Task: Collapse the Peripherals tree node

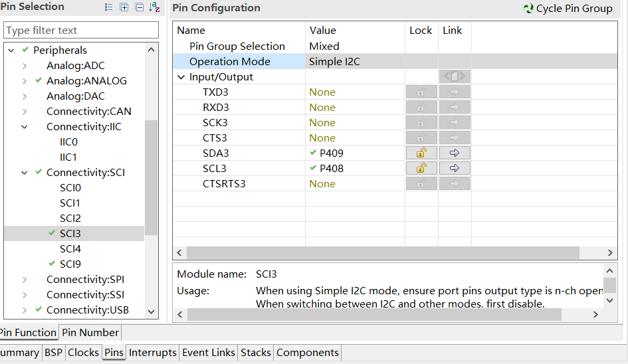Action: point(11,50)
